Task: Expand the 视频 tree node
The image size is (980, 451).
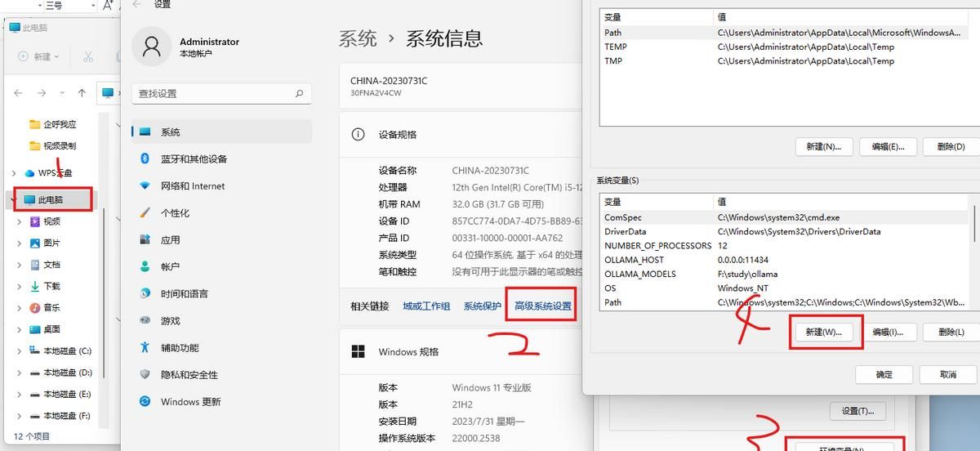Action: coord(19,221)
